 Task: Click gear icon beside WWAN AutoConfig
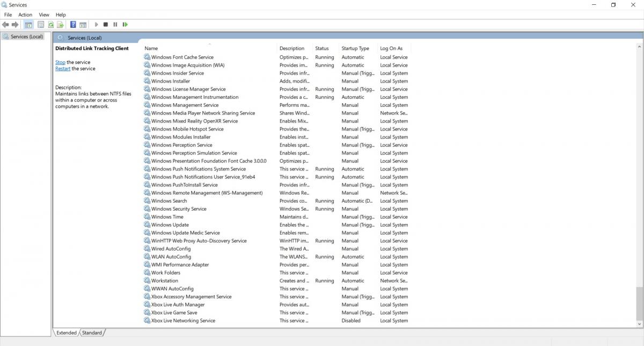coord(147,289)
